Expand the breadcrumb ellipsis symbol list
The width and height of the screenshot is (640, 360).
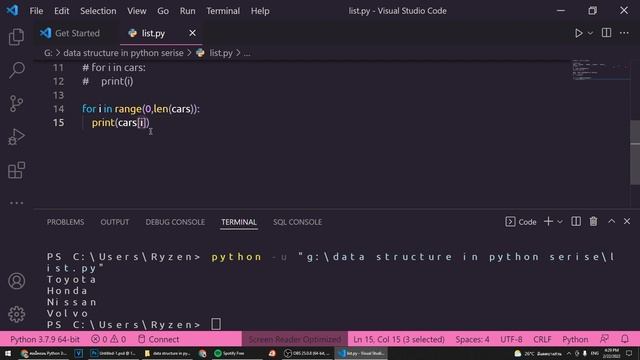coord(247,53)
